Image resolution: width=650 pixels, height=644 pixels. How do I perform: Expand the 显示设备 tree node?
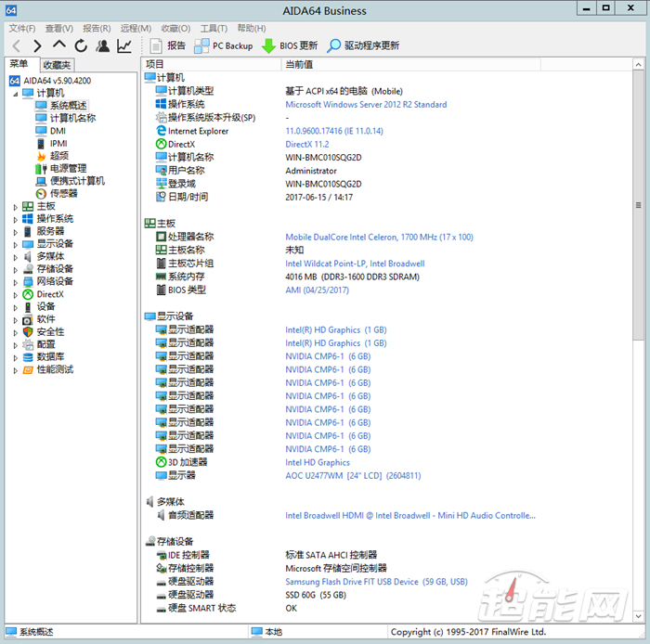coord(16,245)
